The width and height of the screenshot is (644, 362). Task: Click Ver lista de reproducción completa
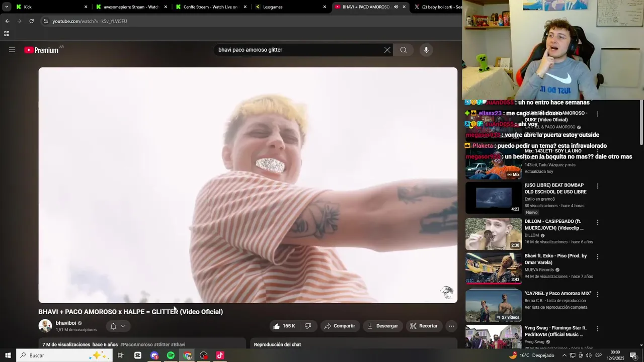[556, 307]
